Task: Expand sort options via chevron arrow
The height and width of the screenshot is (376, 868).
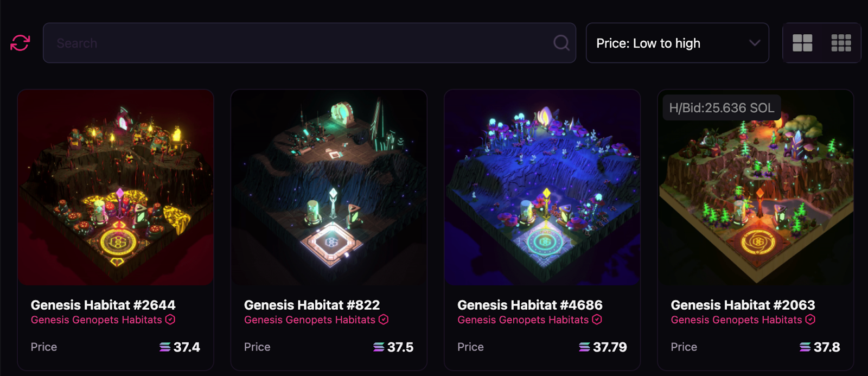Action: pos(755,43)
